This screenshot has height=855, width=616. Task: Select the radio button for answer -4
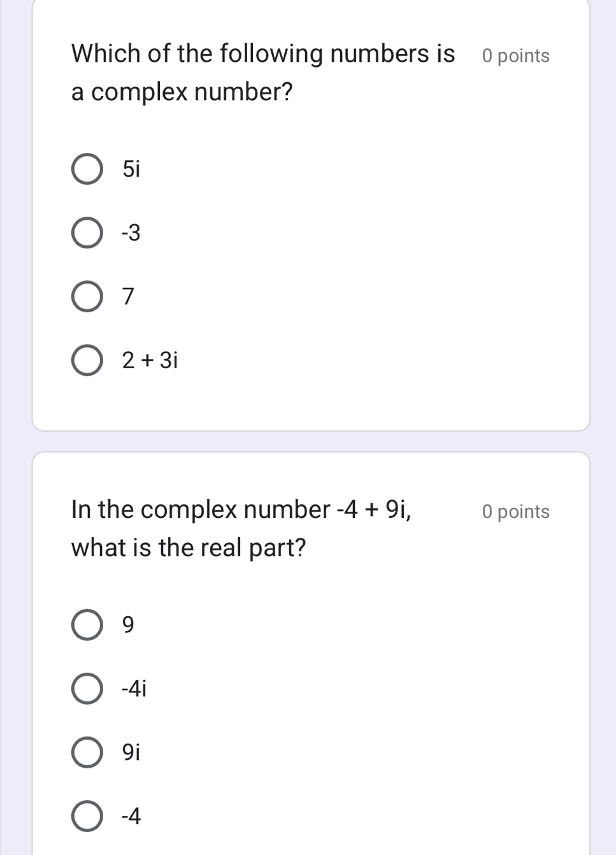click(87, 816)
